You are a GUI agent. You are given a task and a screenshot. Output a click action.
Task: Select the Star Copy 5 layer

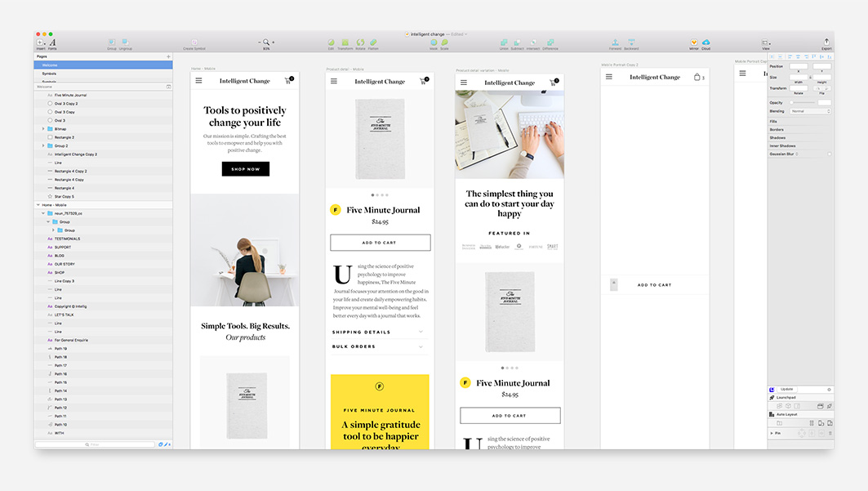[x=104, y=197]
